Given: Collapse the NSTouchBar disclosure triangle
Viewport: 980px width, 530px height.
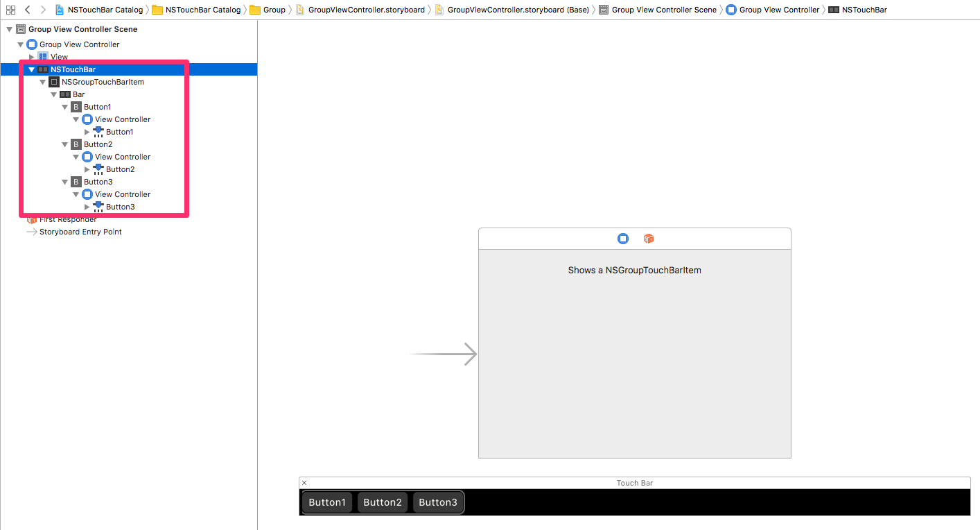Looking at the screenshot, I should tap(32, 69).
